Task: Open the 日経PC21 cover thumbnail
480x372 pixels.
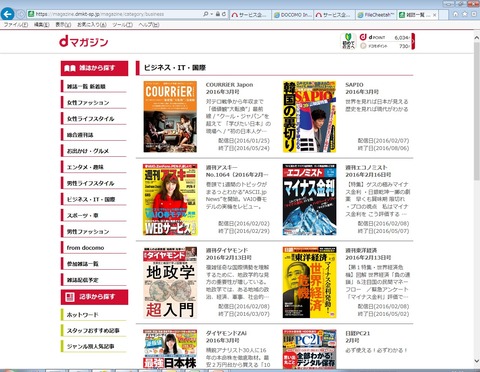Action: coord(309,349)
